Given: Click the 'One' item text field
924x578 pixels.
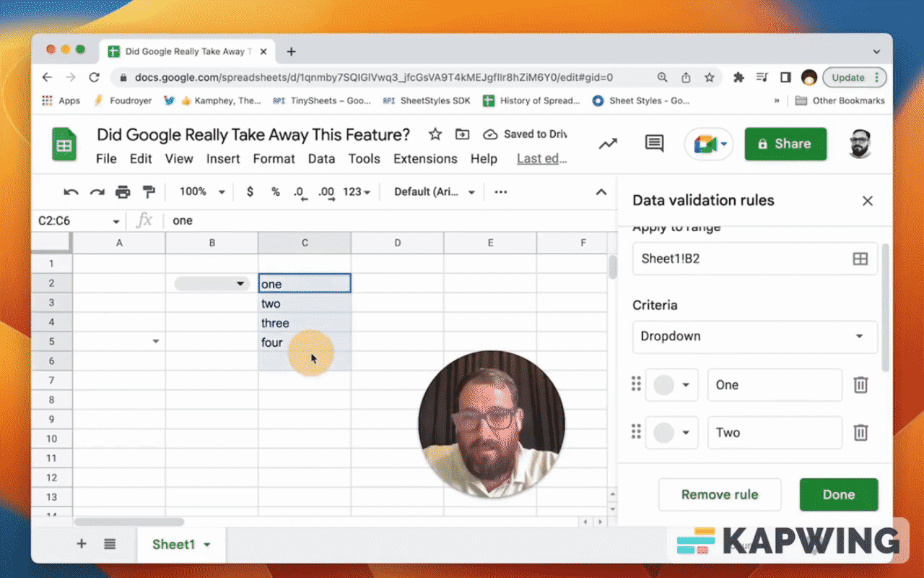Looking at the screenshot, I should click(x=775, y=385).
